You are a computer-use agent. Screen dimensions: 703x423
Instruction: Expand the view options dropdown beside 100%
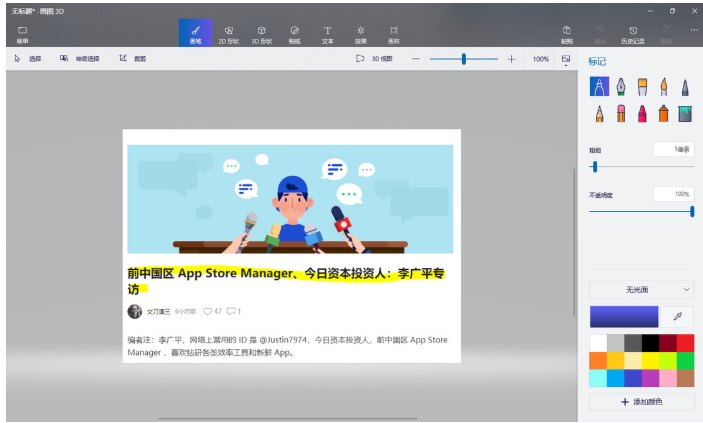tap(566, 59)
